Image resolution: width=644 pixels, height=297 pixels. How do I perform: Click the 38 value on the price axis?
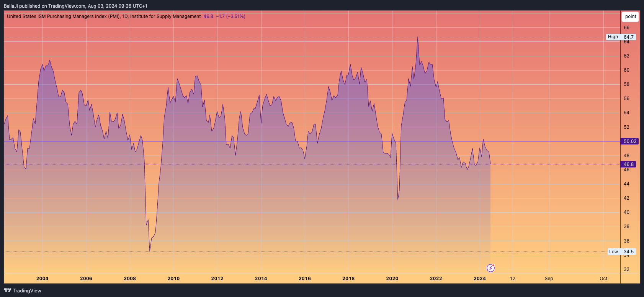point(626,226)
